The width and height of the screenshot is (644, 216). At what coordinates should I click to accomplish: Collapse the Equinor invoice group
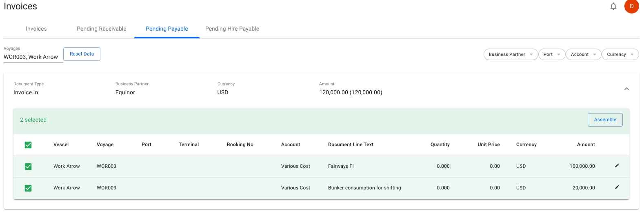click(626, 89)
